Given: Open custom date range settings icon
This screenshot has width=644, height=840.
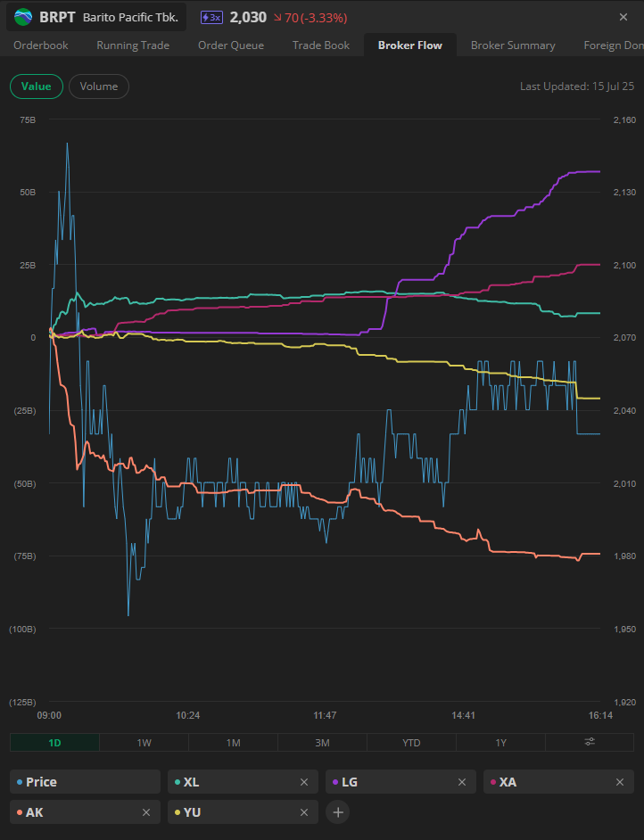Looking at the screenshot, I should point(590,743).
